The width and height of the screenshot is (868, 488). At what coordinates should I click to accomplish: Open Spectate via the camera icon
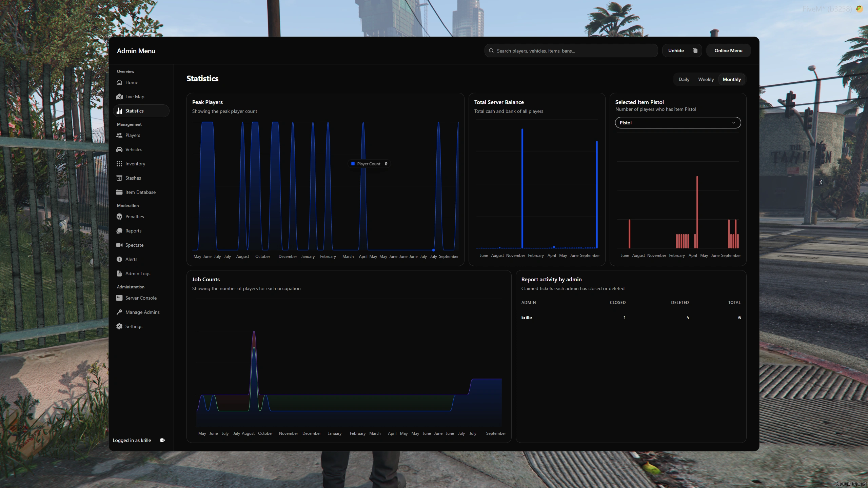[x=119, y=245]
